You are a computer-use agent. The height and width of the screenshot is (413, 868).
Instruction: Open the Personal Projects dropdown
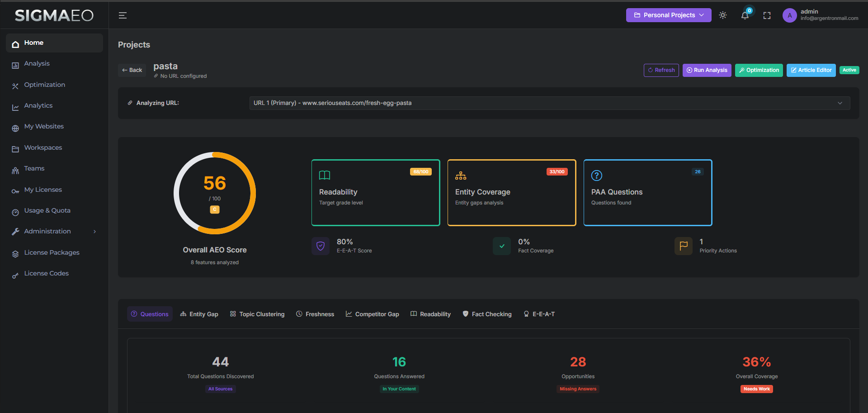(x=668, y=15)
